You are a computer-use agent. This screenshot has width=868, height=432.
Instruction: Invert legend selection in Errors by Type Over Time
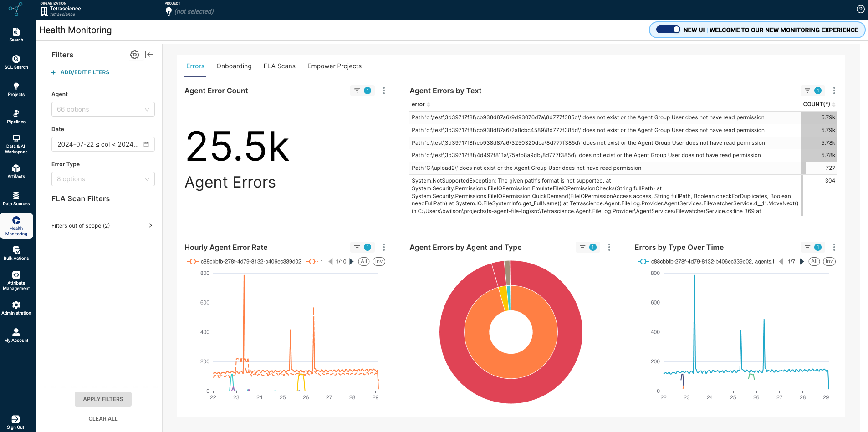829,261
